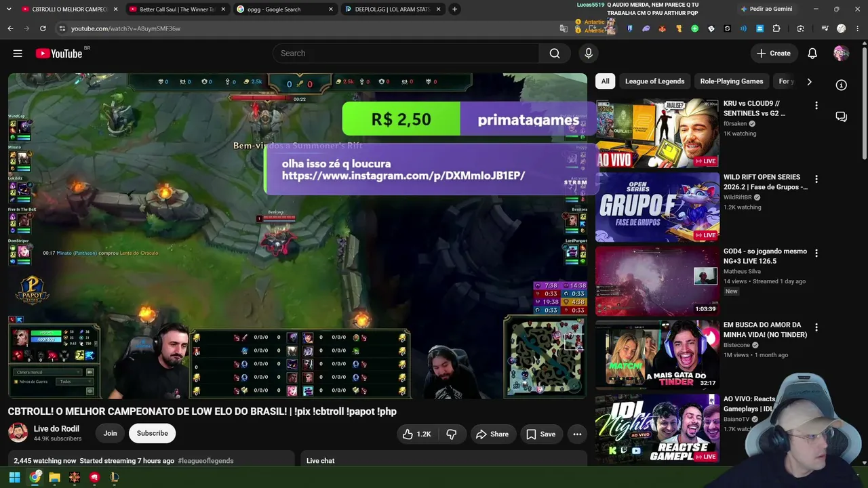Join the Live do Rodil channel
Viewport: 868px width, 488px height.
[x=110, y=434]
